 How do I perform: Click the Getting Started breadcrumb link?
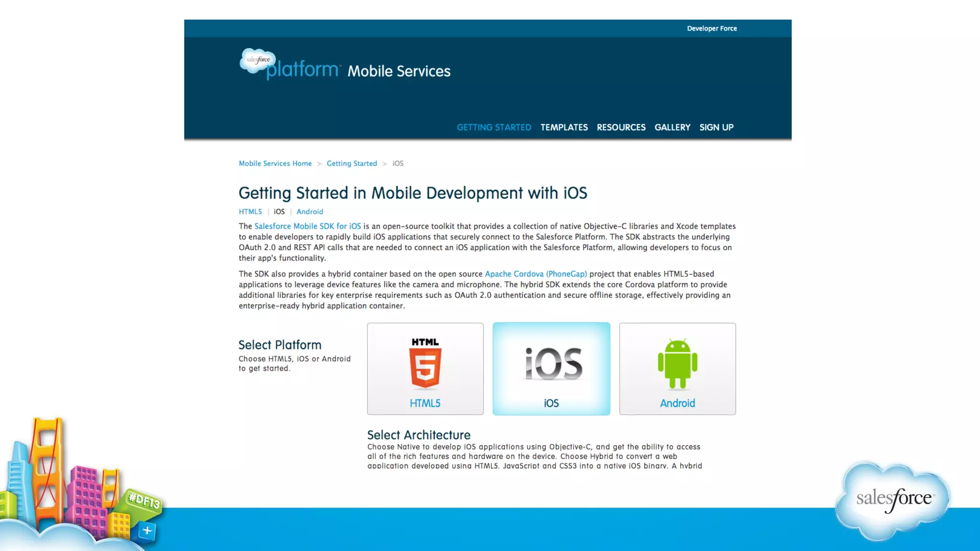coord(352,164)
